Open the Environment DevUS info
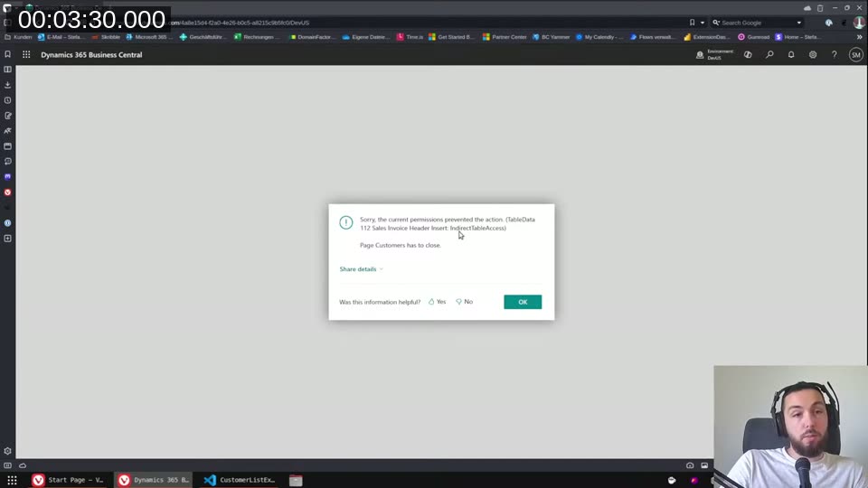Viewport: 868px width, 488px height. click(714, 55)
